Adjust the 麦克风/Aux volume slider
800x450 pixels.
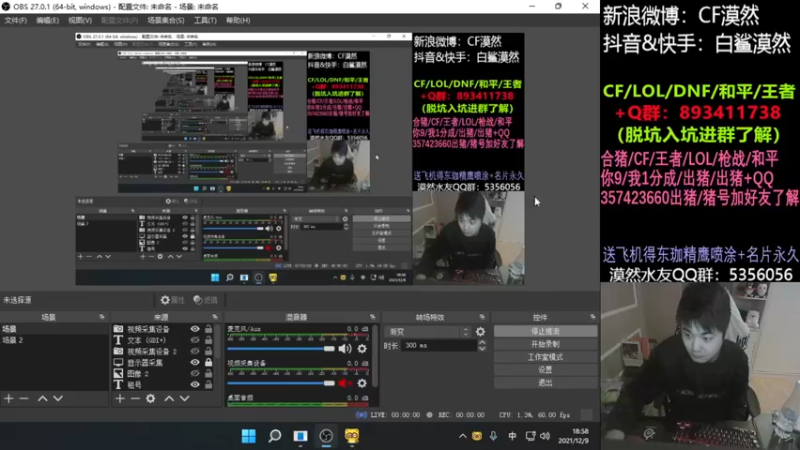click(x=281, y=349)
